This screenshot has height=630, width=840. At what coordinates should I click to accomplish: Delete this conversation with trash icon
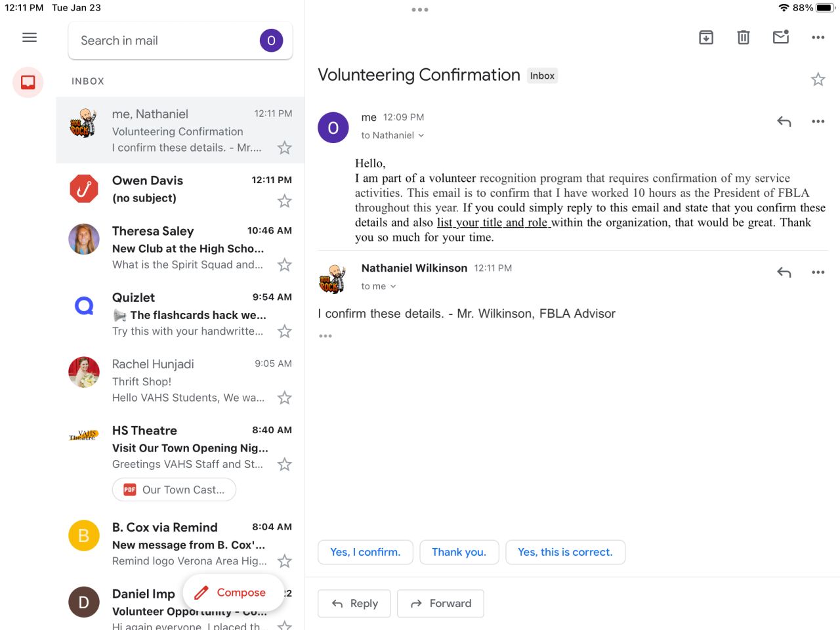pos(744,37)
